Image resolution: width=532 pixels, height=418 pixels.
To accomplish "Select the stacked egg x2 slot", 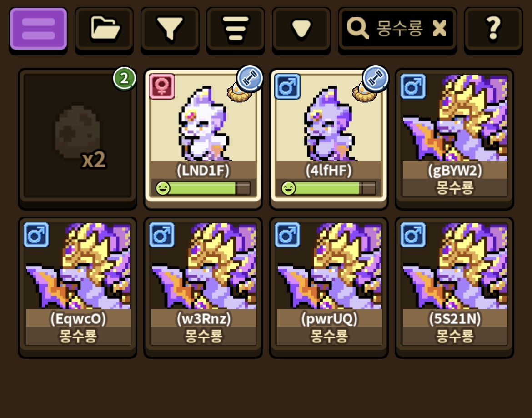I will pos(78,137).
